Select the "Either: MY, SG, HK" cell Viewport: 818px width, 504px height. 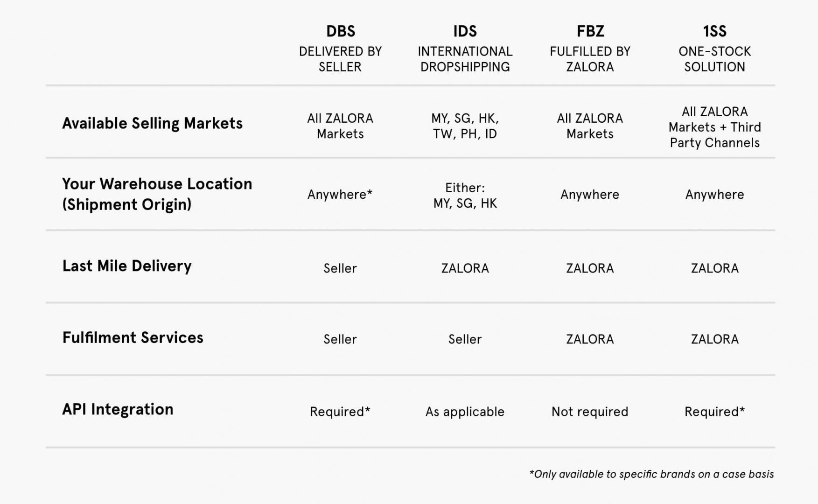465,195
